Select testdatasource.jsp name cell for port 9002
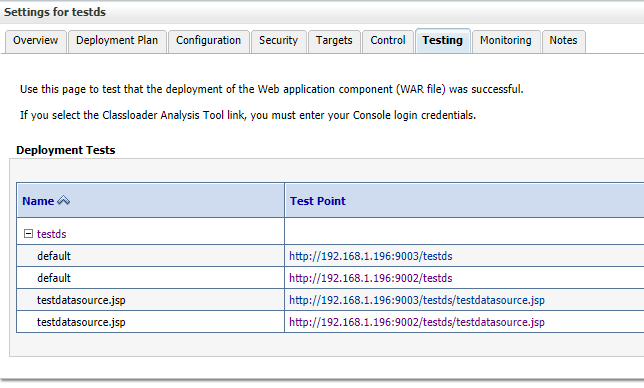The image size is (644, 388). point(150,323)
